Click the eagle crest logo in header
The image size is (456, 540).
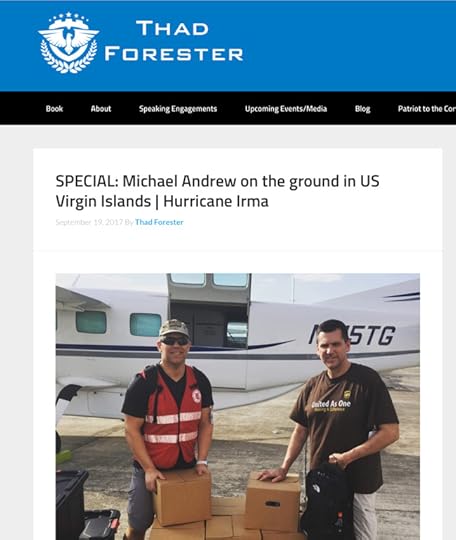pos(69,43)
